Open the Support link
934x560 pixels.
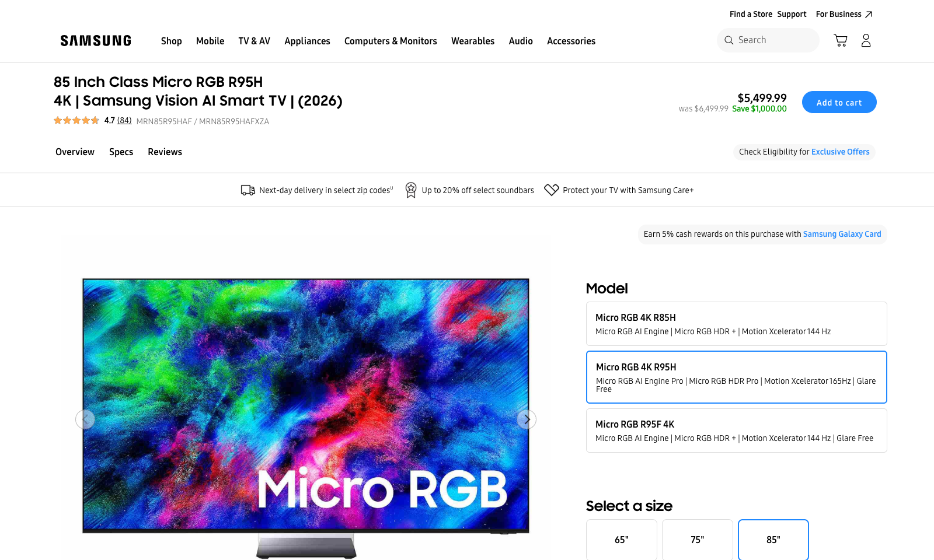(792, 15)
